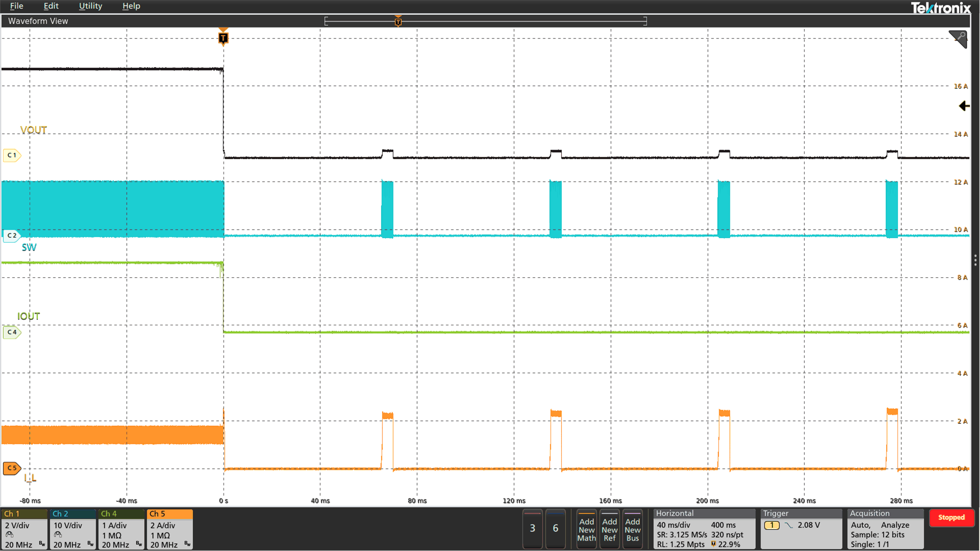Image resolution: width=980 pixels, height=551 pixels.
Task: Click the trigger level arrow indicator
Action: [964, 106]
